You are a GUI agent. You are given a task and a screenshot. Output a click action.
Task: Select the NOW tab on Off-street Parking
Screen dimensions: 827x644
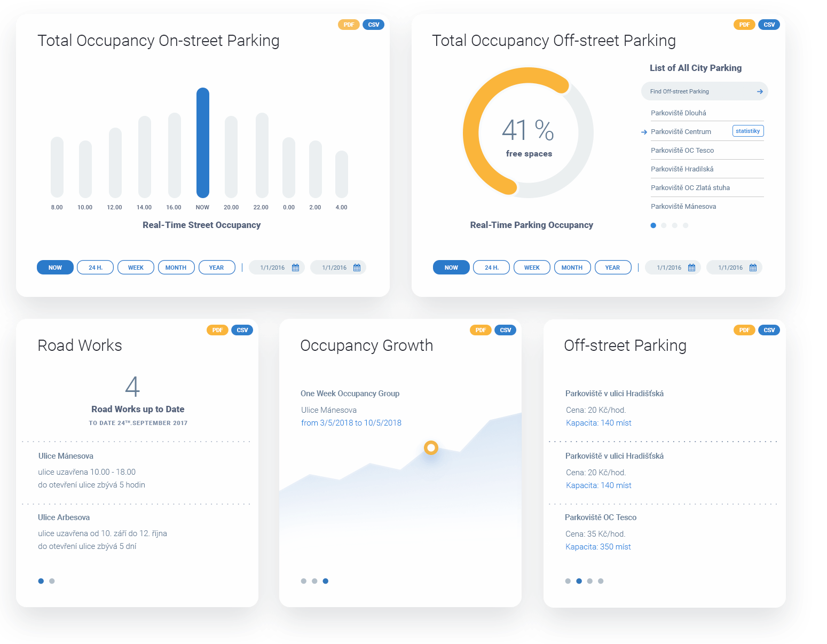(451, 267)
